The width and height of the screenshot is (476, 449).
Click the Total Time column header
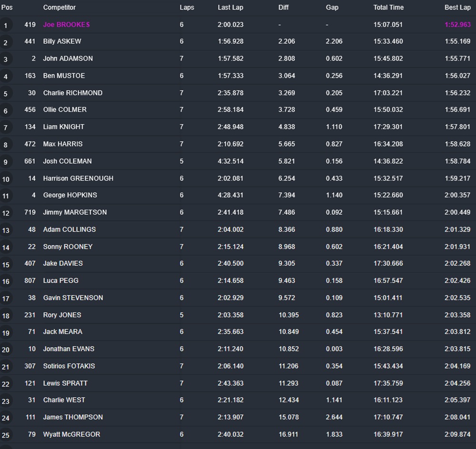click(x=388, y=8)
